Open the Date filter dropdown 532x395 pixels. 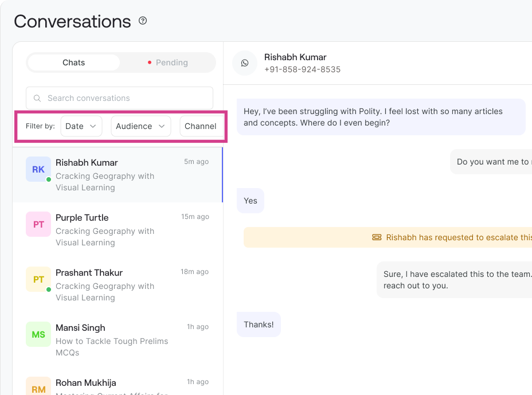[x=81, y=126]
